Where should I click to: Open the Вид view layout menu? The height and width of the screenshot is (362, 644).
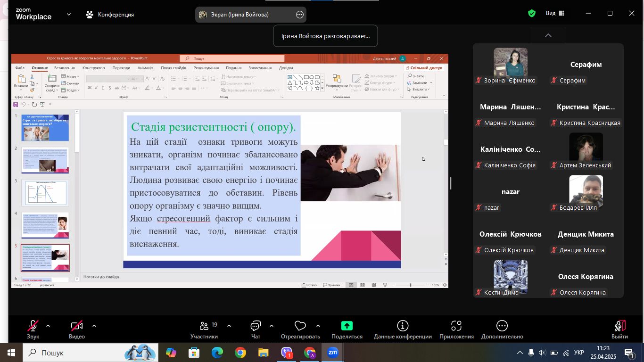pyautogui.click(x=555, y=14)
